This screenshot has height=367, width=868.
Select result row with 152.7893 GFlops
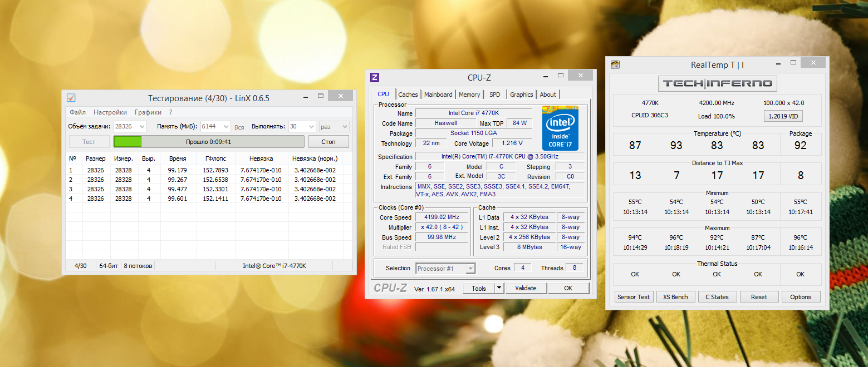(x=209, y=170)
